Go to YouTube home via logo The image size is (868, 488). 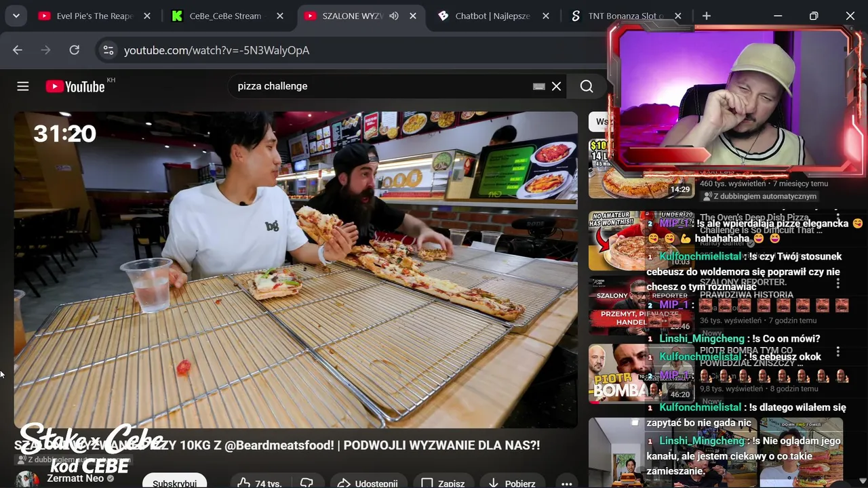coord(75,86)
